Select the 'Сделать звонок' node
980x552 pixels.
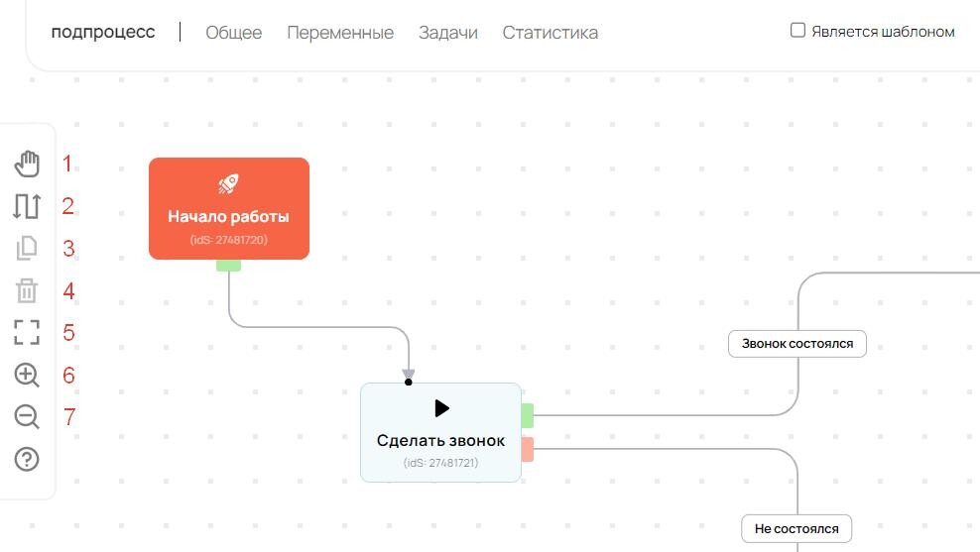tap(440, 433)
